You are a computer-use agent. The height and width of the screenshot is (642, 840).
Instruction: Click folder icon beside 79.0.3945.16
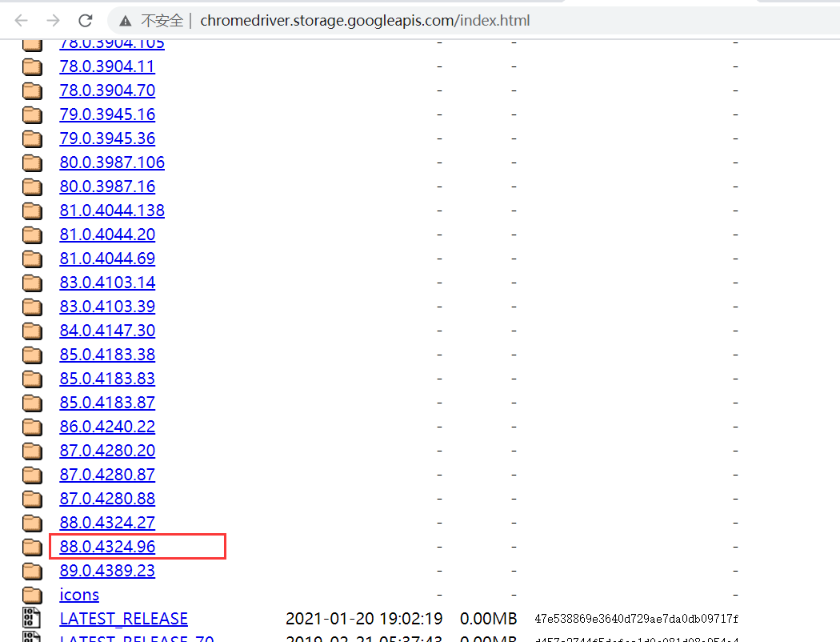click(x=32, y=114)
